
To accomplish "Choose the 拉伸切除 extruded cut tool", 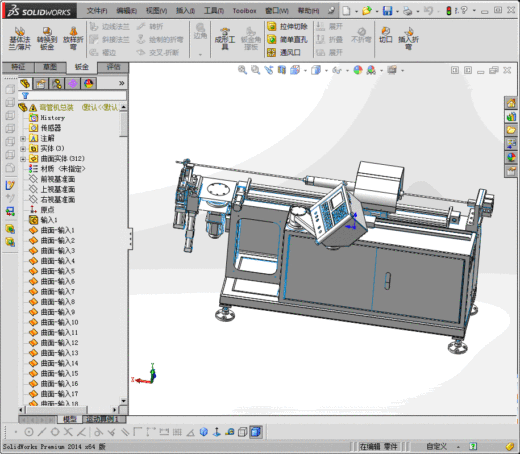I will (x=287, y=26).
